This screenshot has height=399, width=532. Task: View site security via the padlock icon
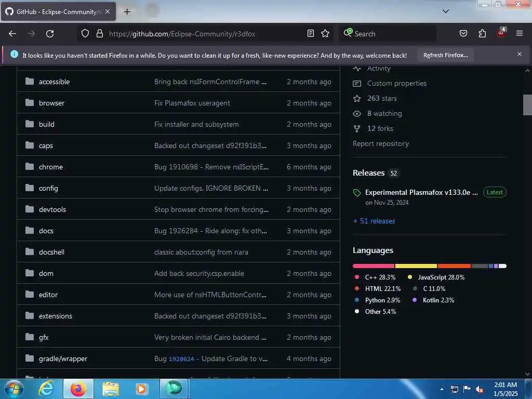coord(99,34)
